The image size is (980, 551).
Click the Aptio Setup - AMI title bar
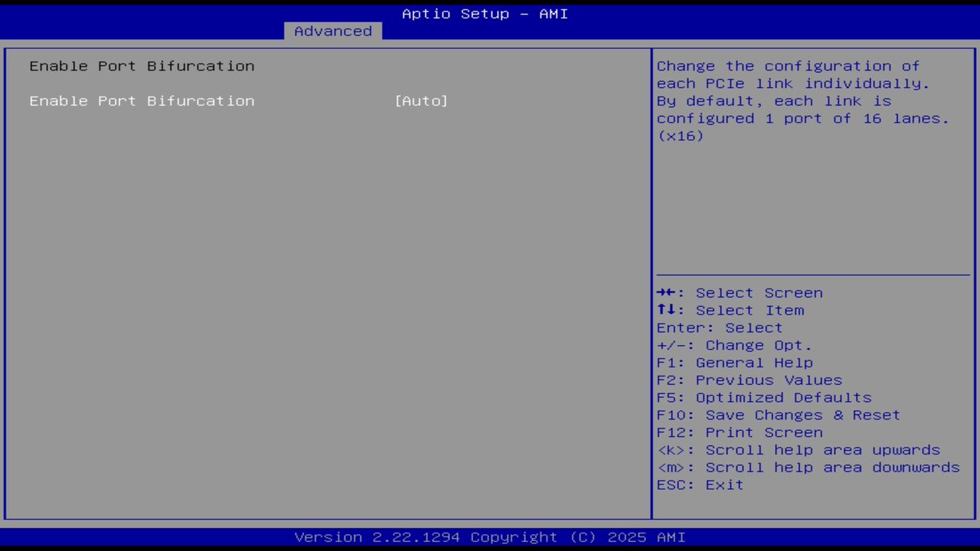[484, 13]
